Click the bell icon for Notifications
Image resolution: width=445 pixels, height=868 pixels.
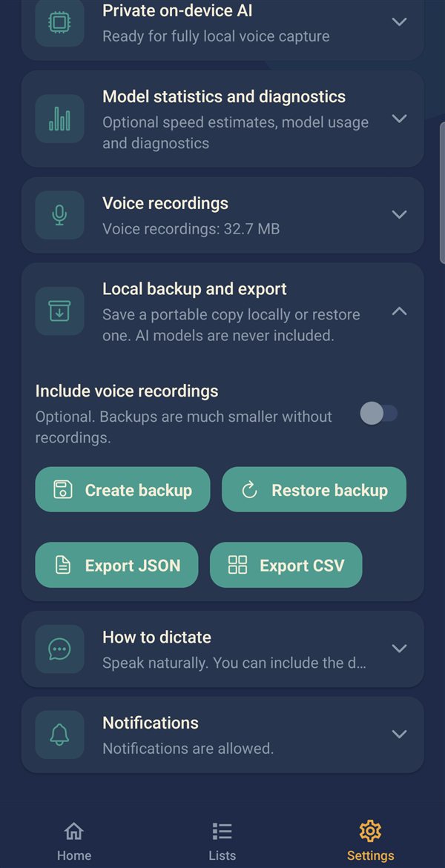pyautogui.click(x=59, y=735)
